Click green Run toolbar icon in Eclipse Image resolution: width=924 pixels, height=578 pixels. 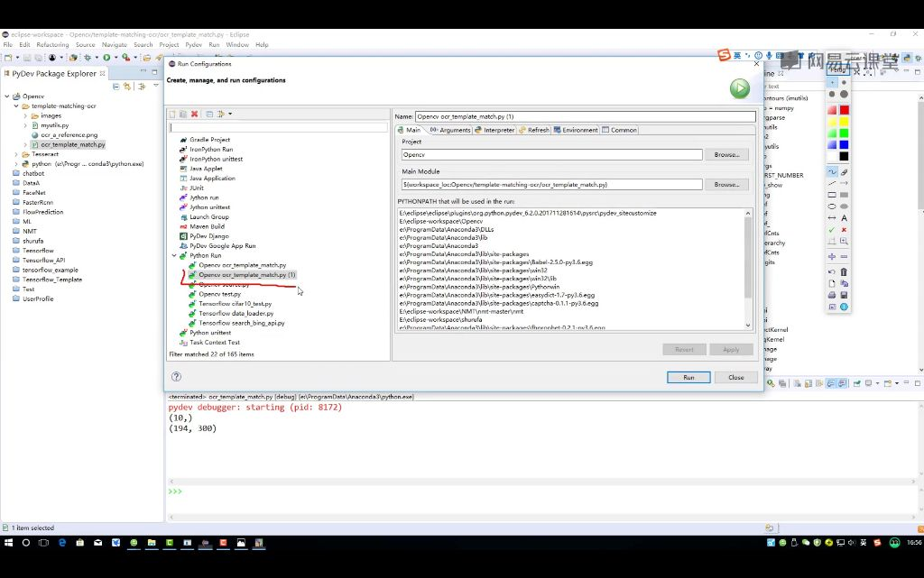(x=106, y=58)
